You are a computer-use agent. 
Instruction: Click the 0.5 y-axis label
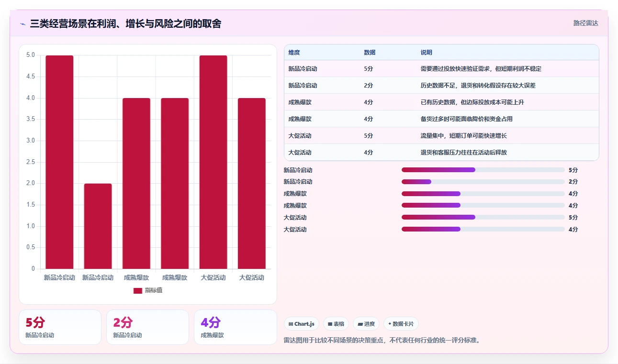[x=31, y=247]
